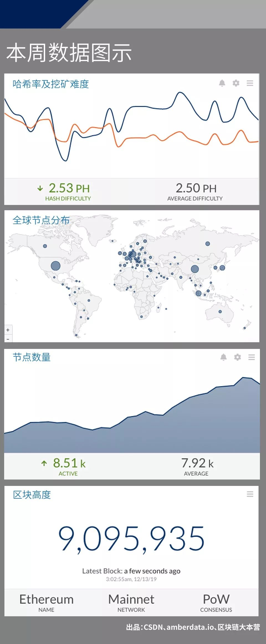Click the large China node bubble
266x644 pixels.
tap(195, 269)
